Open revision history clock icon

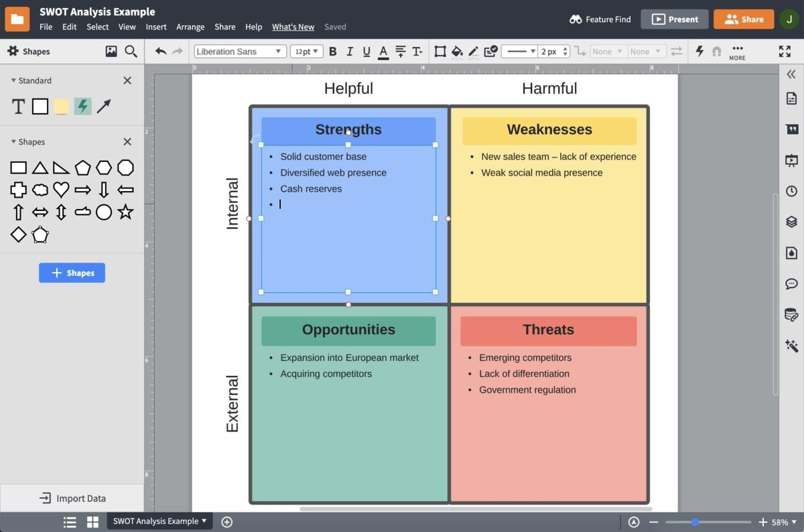(x=791, y=191)
